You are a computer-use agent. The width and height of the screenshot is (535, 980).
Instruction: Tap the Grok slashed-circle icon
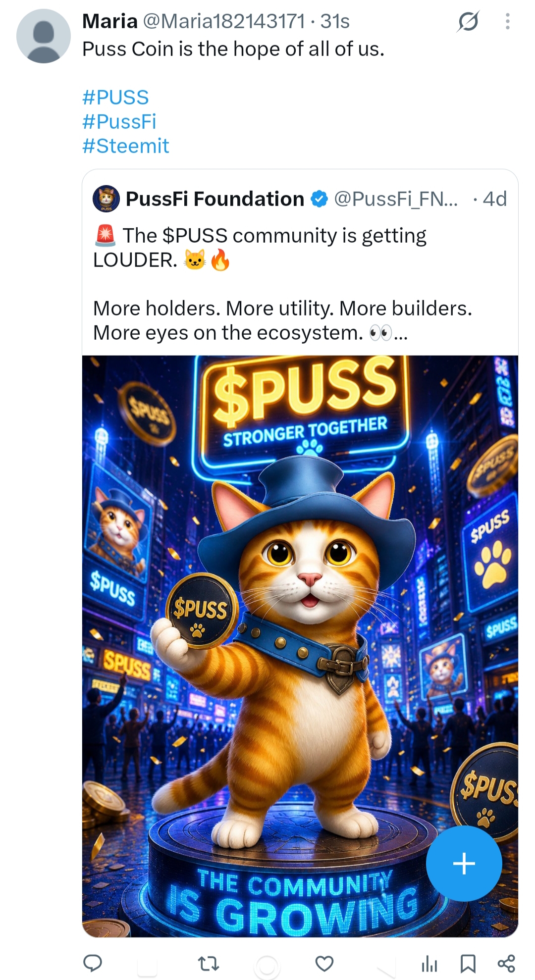tap(468, 21)
